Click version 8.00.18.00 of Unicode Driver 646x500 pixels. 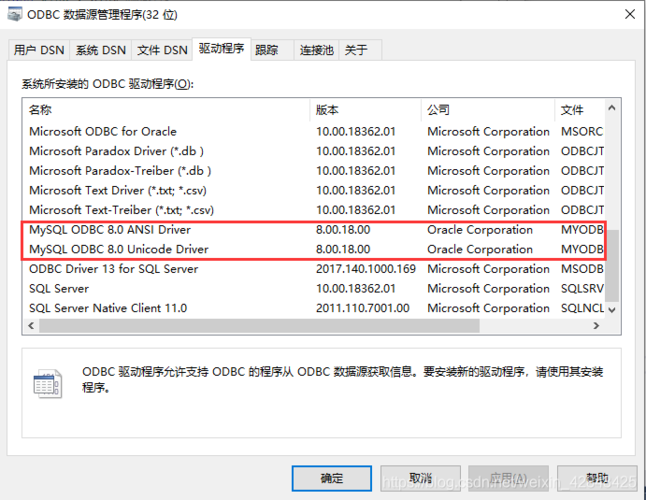(x=343, y=249)
